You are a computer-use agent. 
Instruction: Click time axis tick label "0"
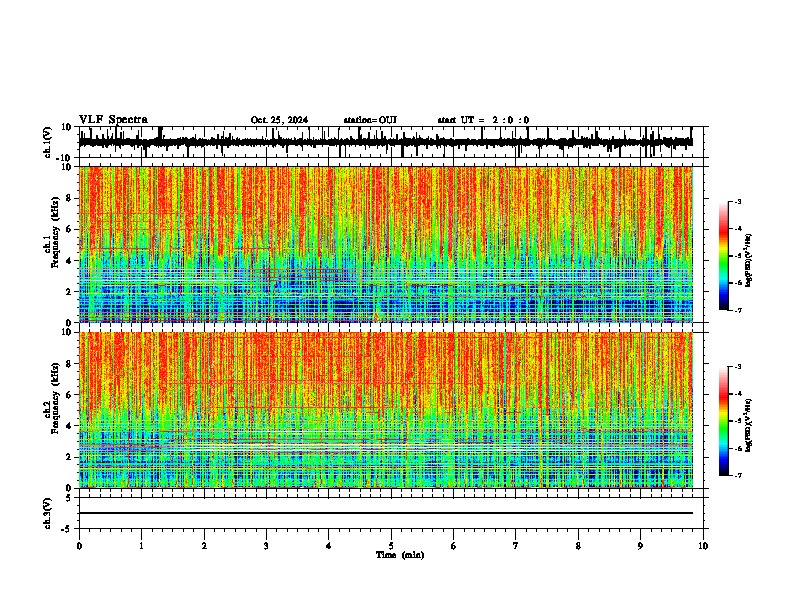click(79, 546)
